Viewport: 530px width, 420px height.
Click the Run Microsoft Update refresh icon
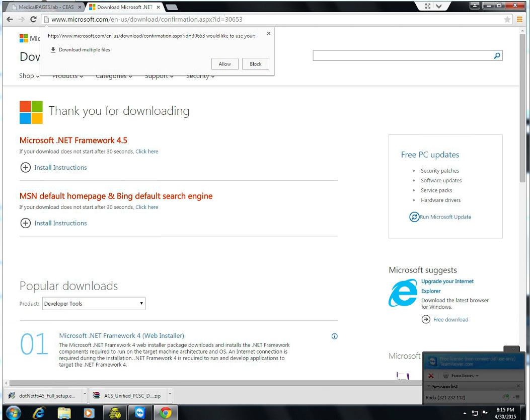pyautogui.click(x=414, y=217)
